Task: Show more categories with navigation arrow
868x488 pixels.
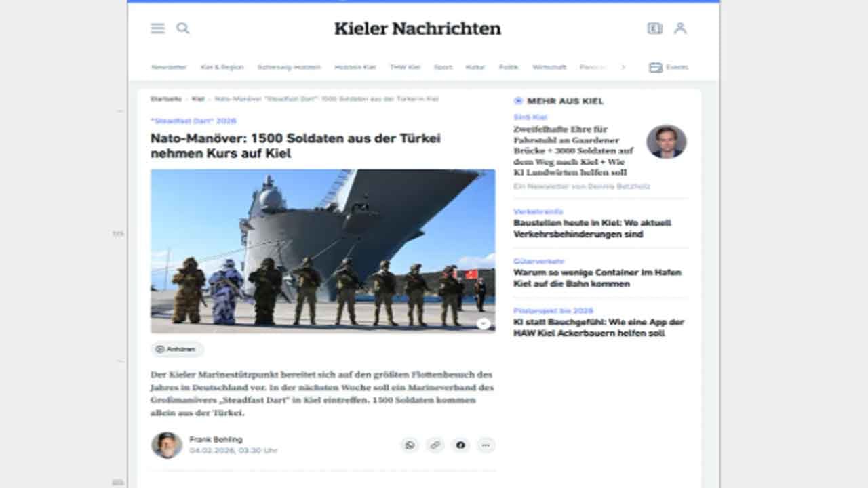Action: tap(623, 67)
